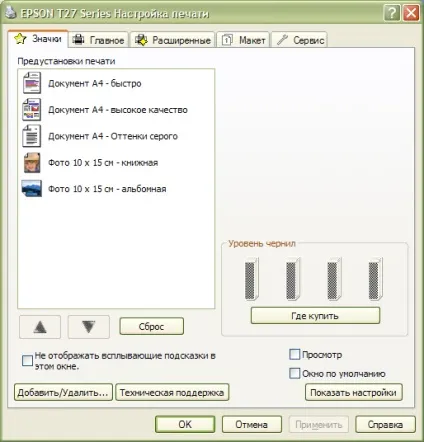This screenshot has width=424, height=442.
Task: Click the Отмена button
Action: 252,424
